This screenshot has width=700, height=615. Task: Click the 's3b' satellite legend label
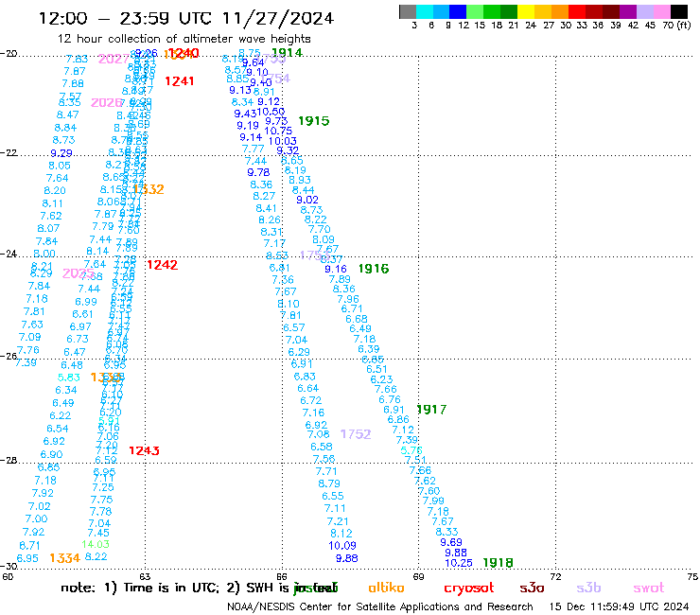click(588, 589)
